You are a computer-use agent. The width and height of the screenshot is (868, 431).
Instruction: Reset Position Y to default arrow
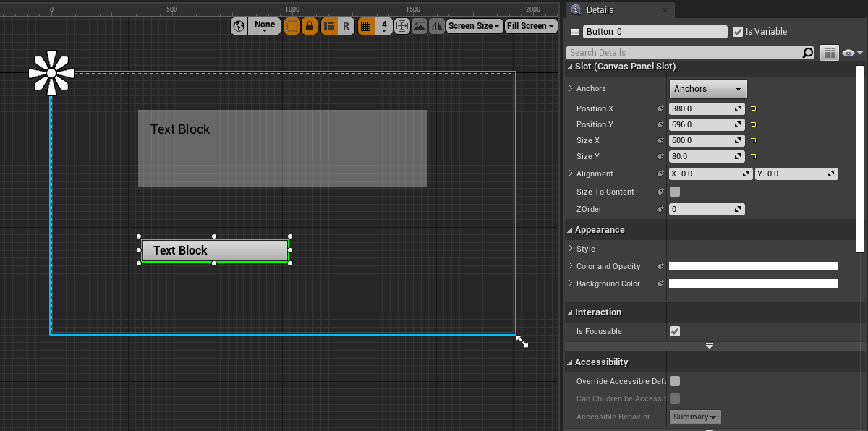[753, 124]
